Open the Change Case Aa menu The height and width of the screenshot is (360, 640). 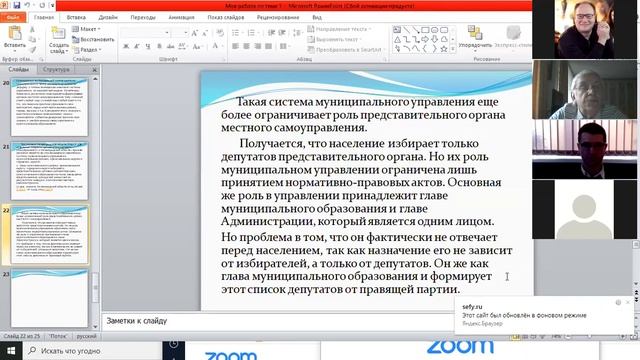tap(198, 46)
